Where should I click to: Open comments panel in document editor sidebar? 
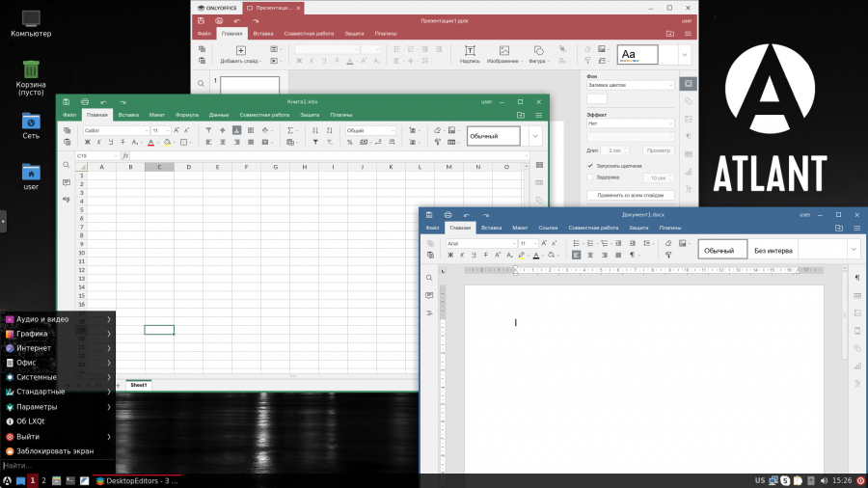point(429,295)
